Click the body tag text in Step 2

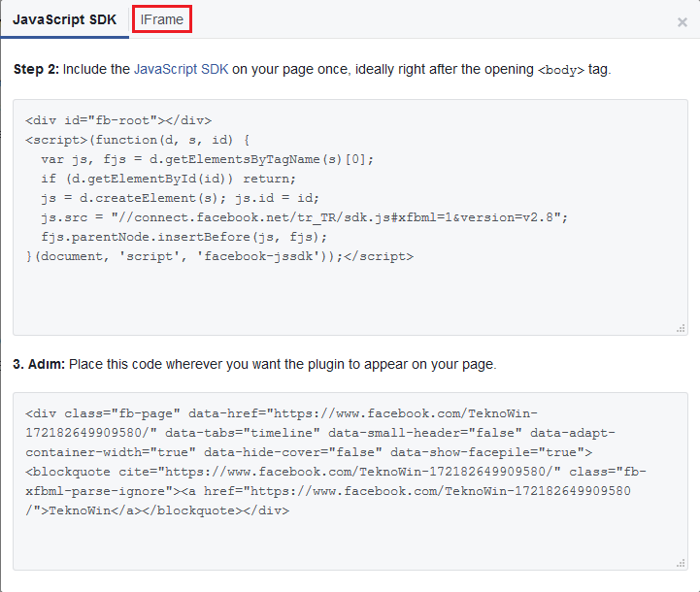[561, 70]
